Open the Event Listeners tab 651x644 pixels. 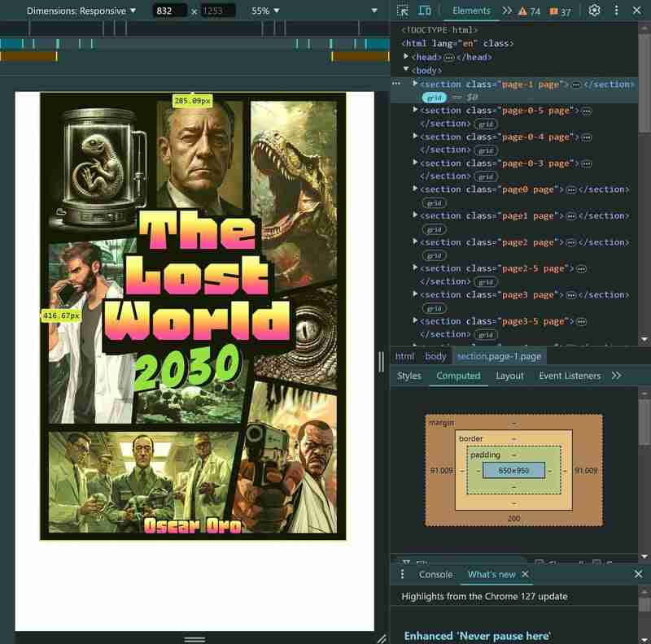point(570,376)
